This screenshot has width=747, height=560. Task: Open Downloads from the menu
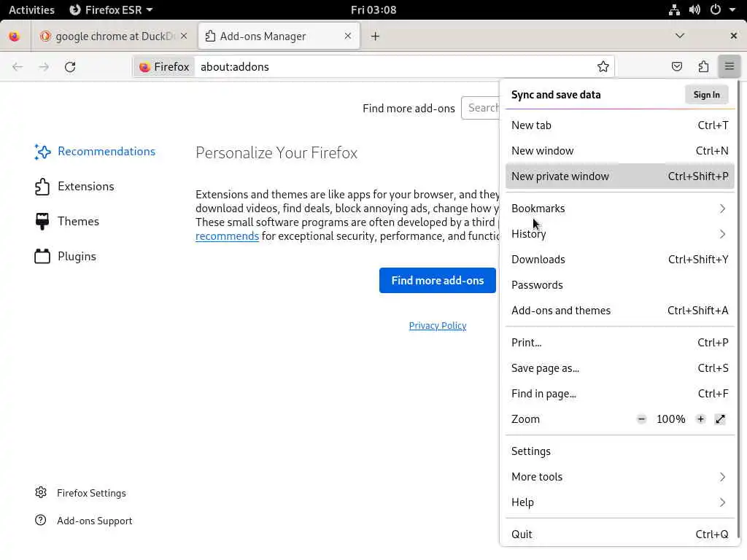(x=620, y=260)
